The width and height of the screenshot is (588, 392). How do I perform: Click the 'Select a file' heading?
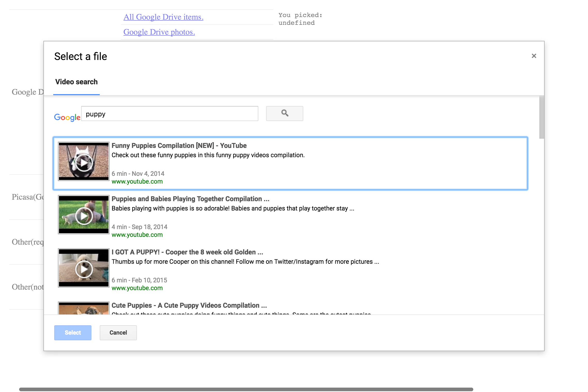click(81, 56)
